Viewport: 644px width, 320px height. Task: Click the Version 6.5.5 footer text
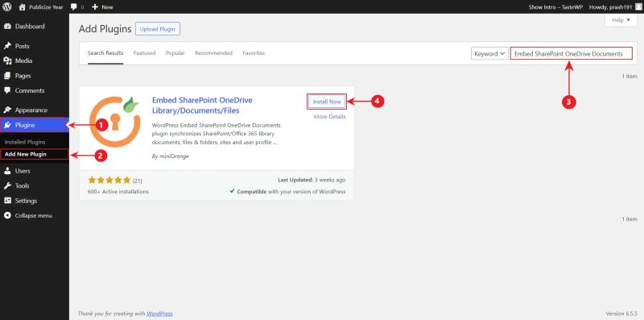[621, 313]
